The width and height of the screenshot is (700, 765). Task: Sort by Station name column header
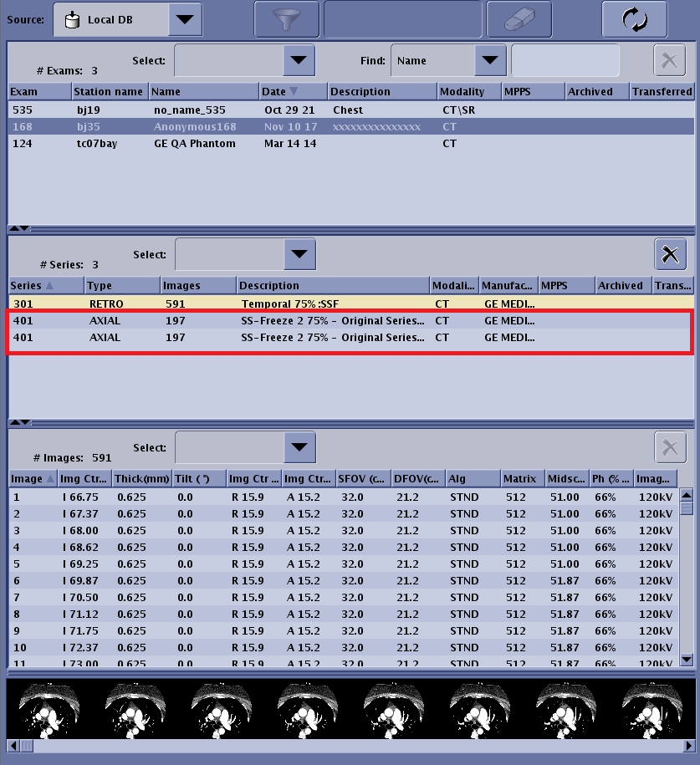point(110,91)
